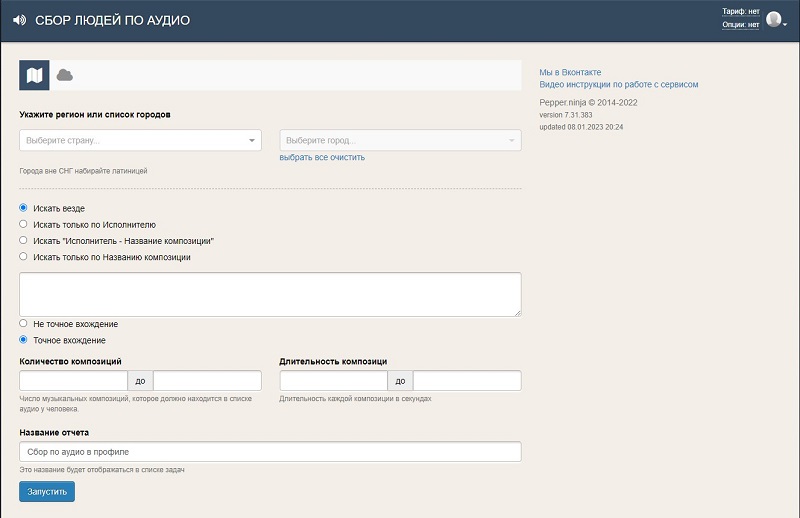The width and height of the screenshot is (800, 518).
Task: Open the "Мы в Вконтакте" link
Action: pyautogui.click(x=570, y=72)
